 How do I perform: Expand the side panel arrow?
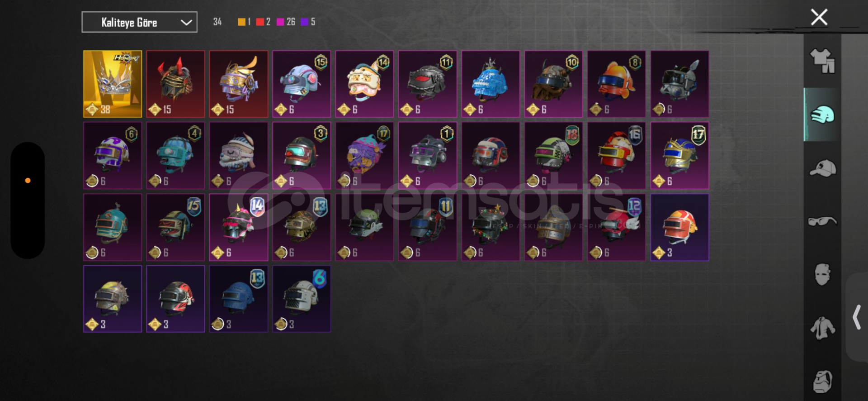856,317
